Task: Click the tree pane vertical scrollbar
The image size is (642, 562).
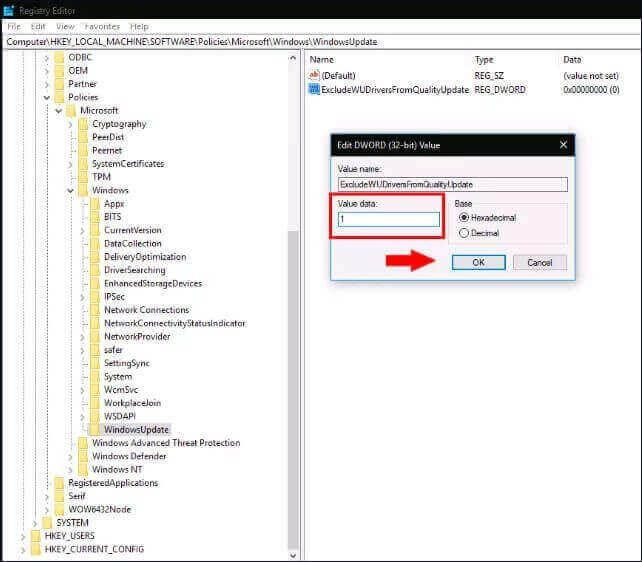Action: (x=293, y=300)
